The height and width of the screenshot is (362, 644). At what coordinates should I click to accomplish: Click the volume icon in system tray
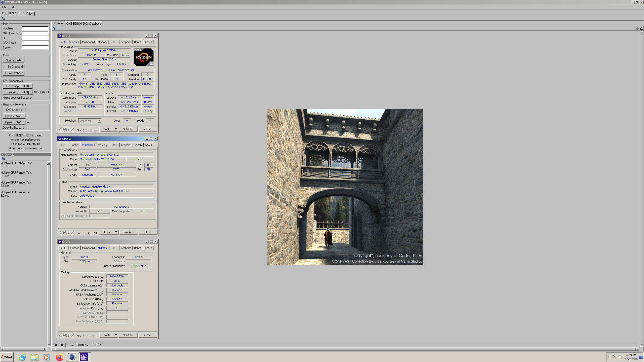(620, 357)
